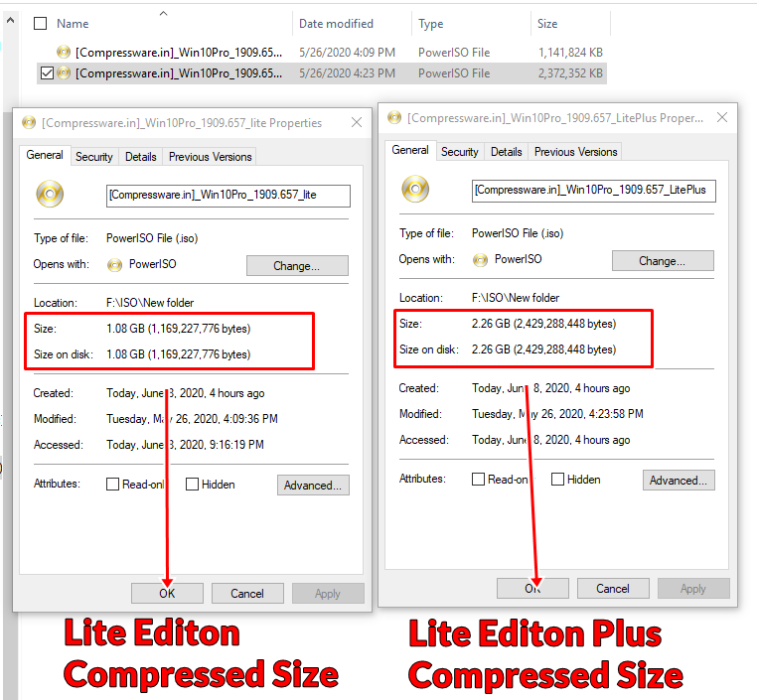
Task: Click Advanced... in the LitePlus Properties dialog
Action: pos(679,481)
